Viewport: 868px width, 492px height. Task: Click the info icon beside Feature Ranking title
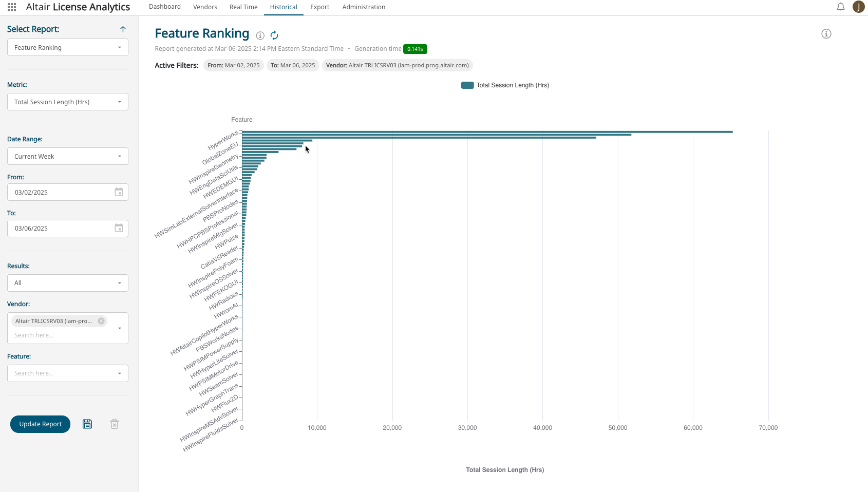point(260,35)
